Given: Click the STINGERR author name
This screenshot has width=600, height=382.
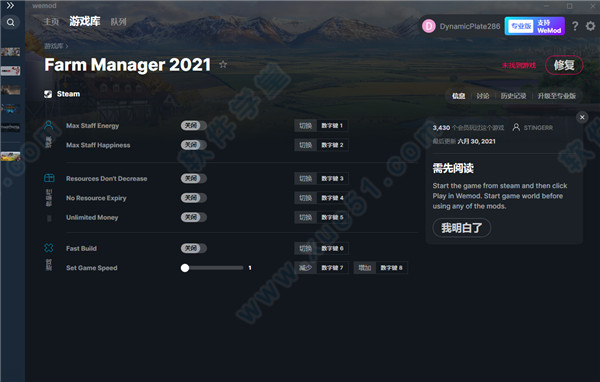Looking at the screenshot, I should pos(538,127).
